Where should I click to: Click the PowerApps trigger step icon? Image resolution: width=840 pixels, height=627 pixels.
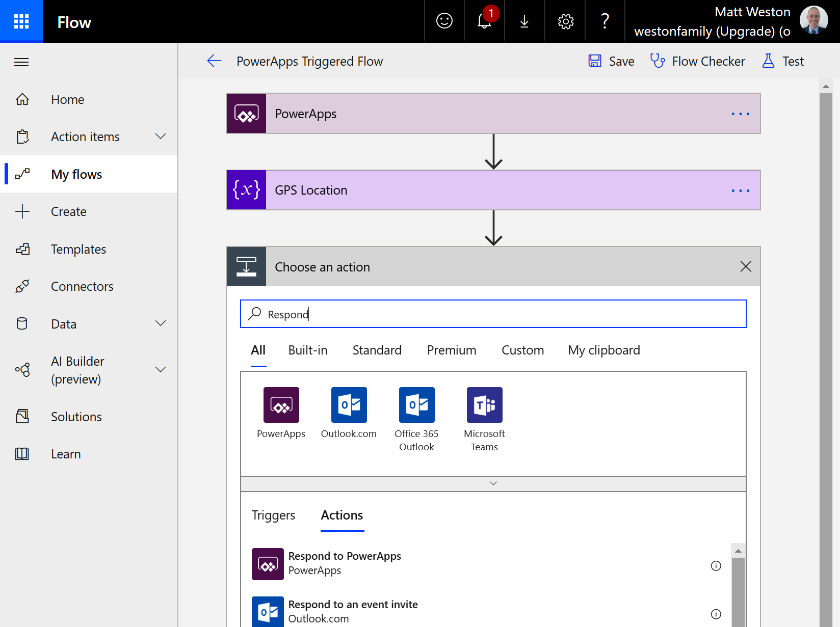[246, 114]
